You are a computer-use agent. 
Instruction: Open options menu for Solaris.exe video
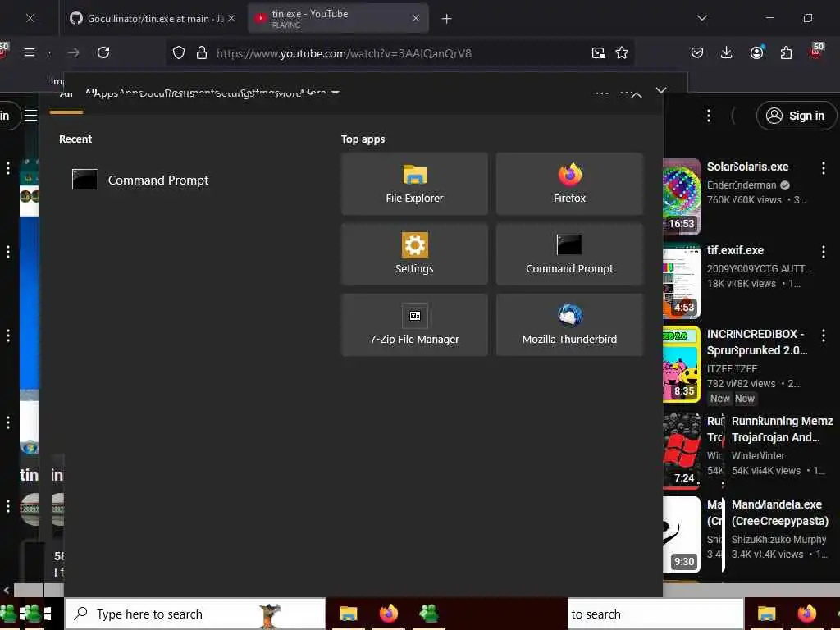pos(824,168)
